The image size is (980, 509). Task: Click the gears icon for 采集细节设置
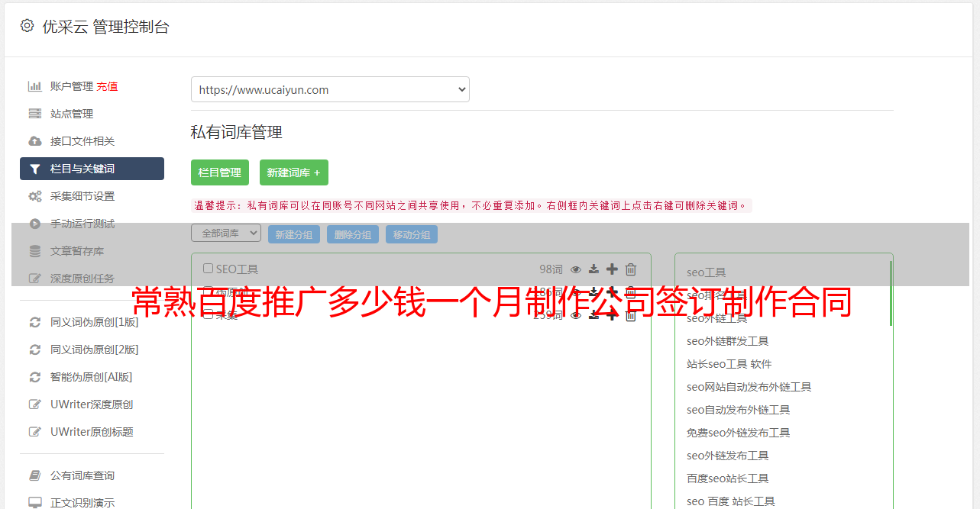click(35, 196)
